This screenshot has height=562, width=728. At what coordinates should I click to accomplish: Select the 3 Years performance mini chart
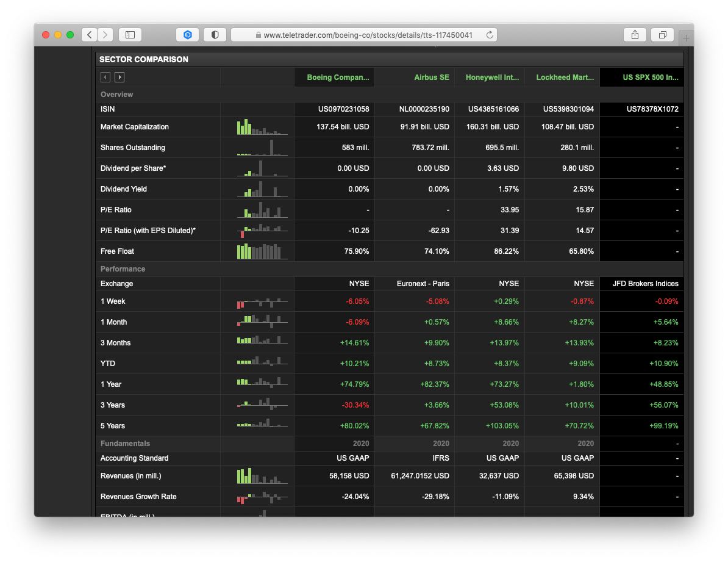point(262,404)
